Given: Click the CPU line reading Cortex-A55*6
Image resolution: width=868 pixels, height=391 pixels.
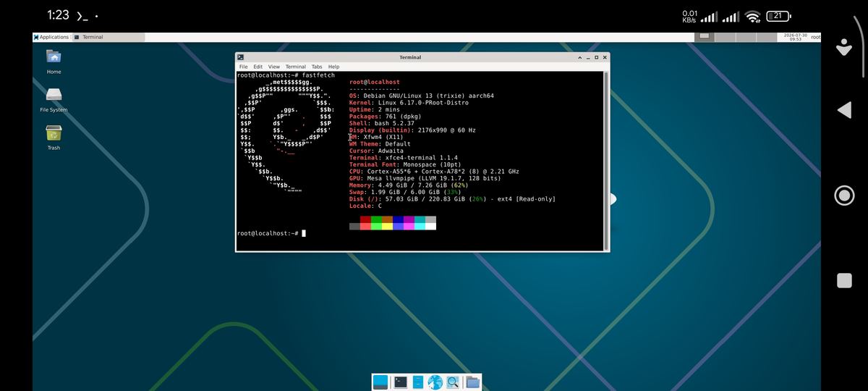Looking at the screenshot, I should coord(434,172).
